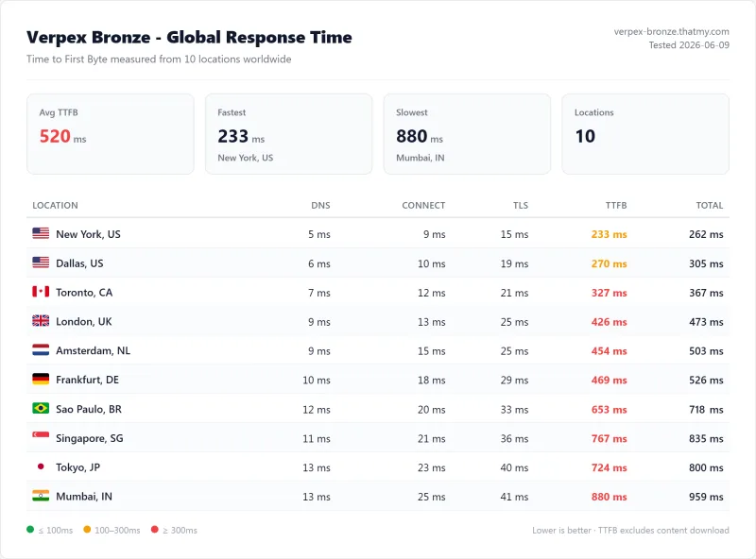Click the 526 ms total value
Viewport: 756px width, 559px height.
(706, 380)
